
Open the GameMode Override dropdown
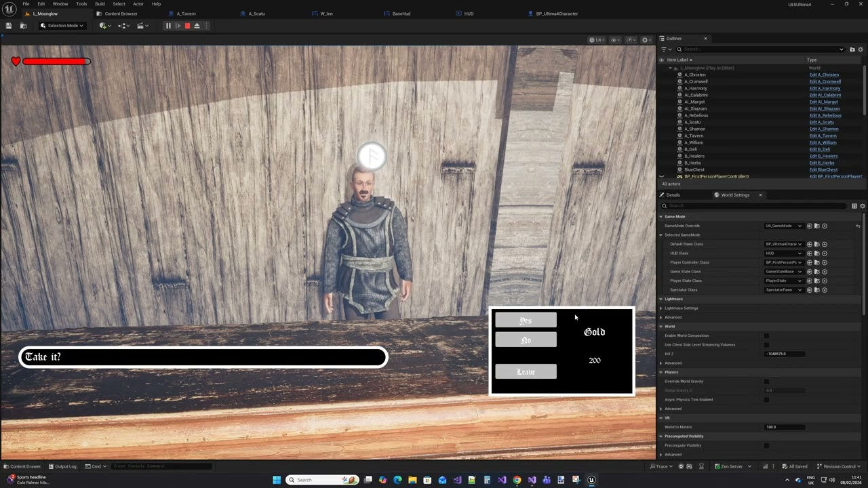coord(784,226)
